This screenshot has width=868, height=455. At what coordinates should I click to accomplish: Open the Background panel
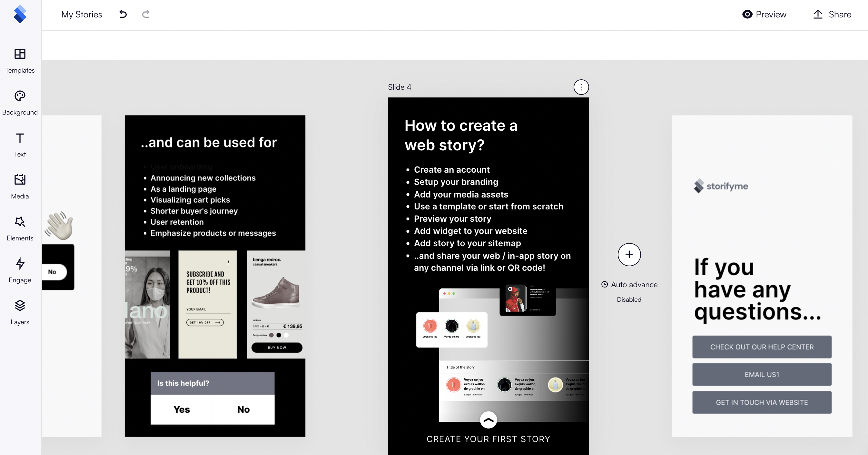pos(20,102)
